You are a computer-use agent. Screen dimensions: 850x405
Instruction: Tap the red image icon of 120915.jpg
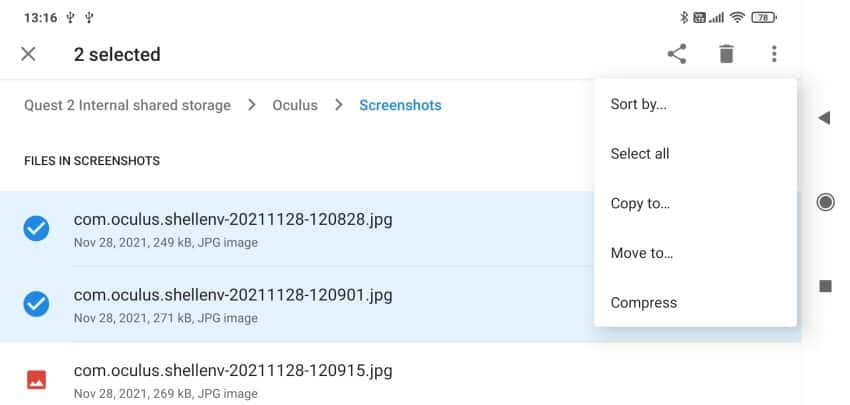pyautogui.click(x=36, y=380)
